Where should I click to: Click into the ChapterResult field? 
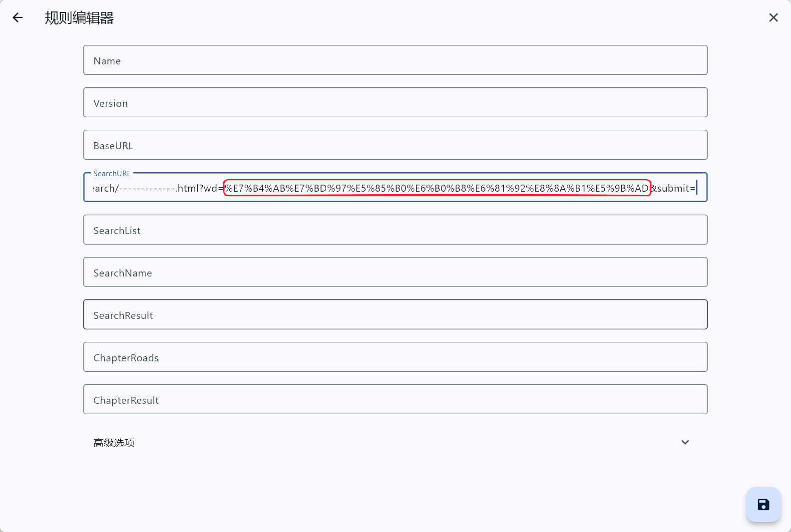[395, 400]
